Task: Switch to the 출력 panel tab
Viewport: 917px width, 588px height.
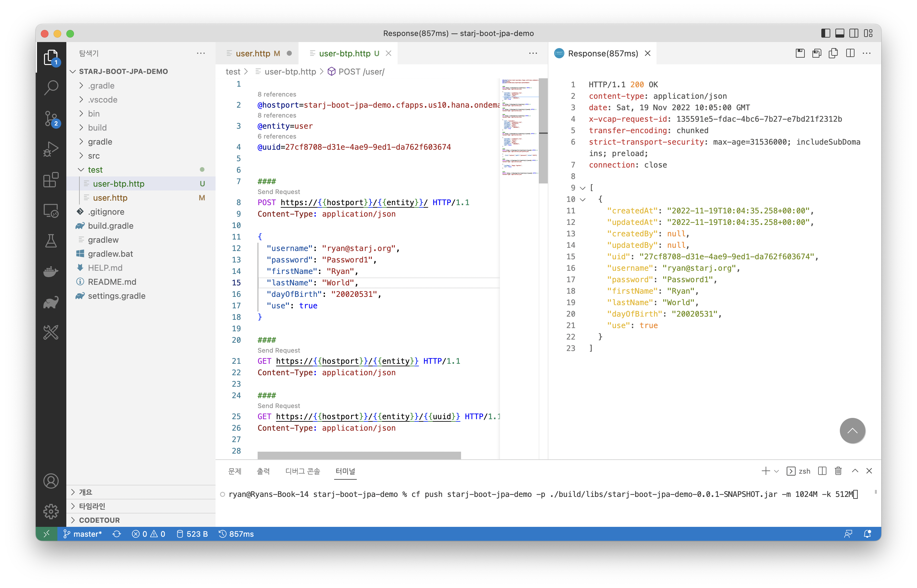Action: click(263, 471)
